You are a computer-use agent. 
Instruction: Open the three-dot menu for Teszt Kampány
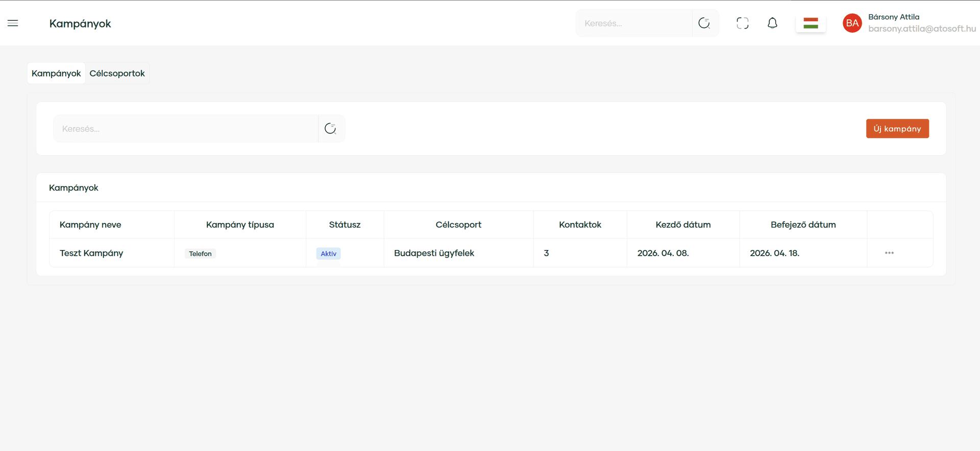pyautogui.click(x=889, y=253)
